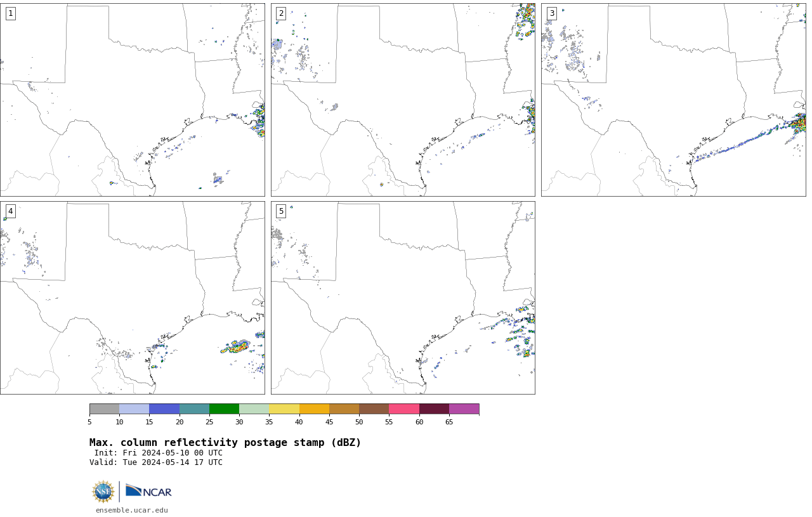The image size is (812, 517).
Task: Click the Max. column reflectivity title
Action: [225, 443]
